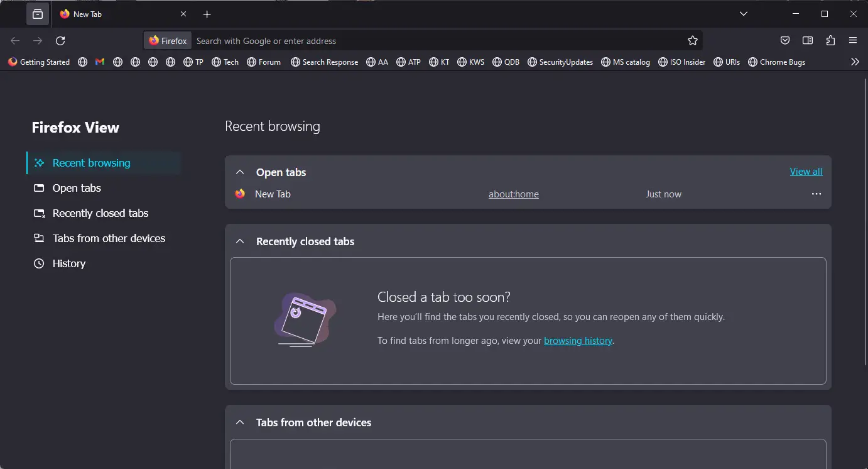Click the New Tab row Firefox favicon
868x469 pixels.
click(240, 194)
